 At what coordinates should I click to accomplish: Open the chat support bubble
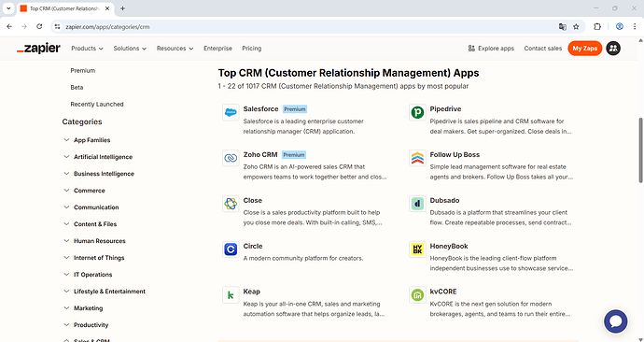615,321
